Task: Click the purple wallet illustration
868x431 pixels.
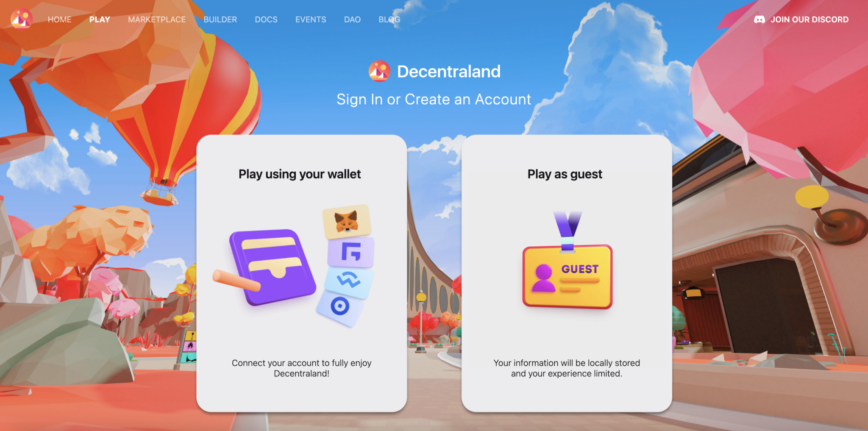Action: tap(271, 267)
